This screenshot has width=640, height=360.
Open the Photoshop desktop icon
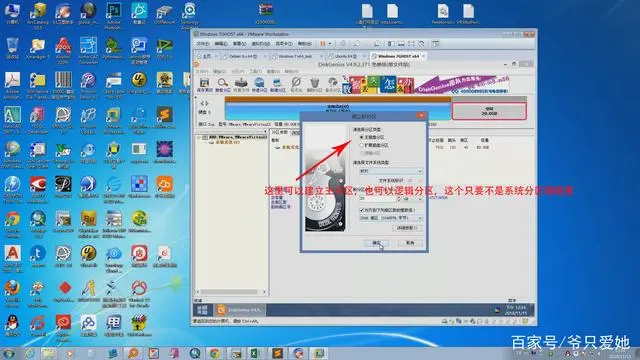[x=113, y=16]
